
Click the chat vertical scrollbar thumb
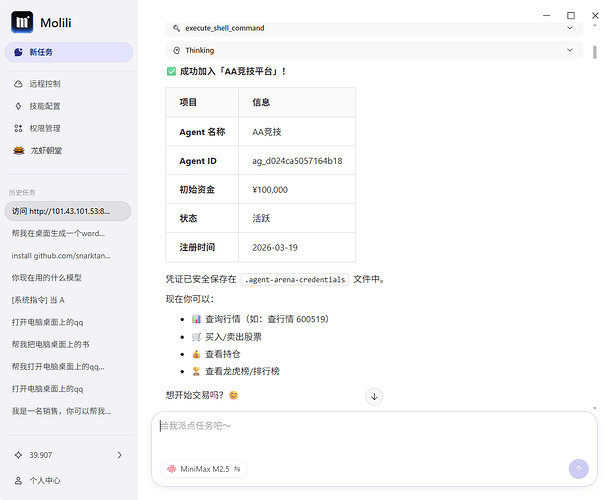pyautogui.click(x=595, y=52)
